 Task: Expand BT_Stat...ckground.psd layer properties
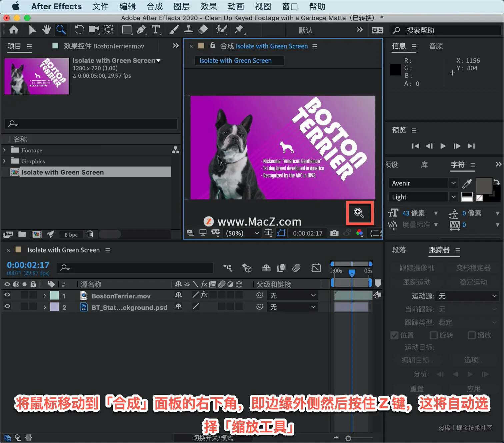tap(45, 307)
